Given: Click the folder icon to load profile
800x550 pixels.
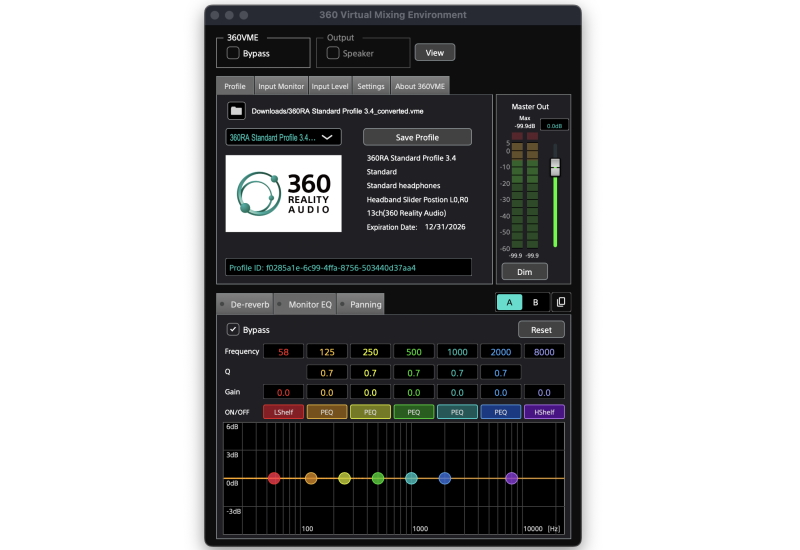Looking at the screenshot, I should point(236,111).
